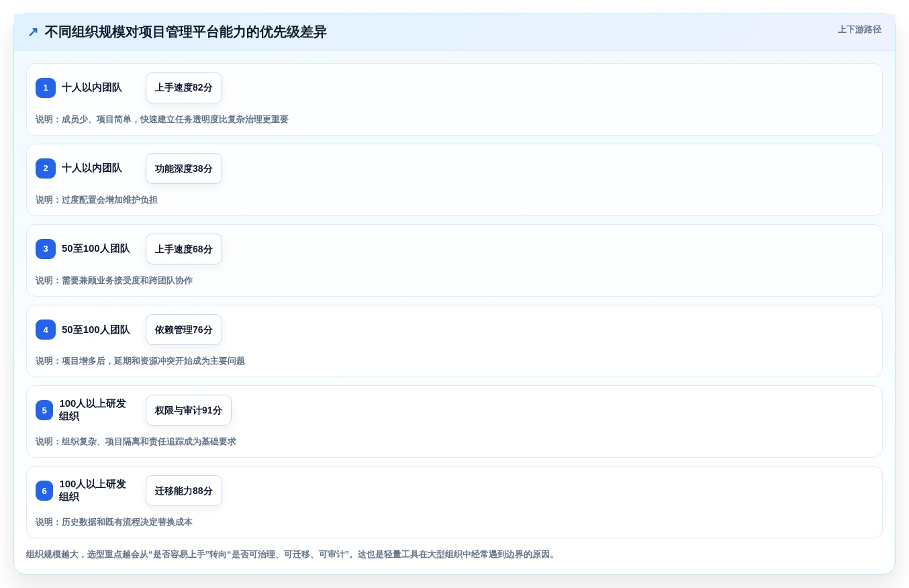The image size is (909, 588).
Task: Select the 权限与审计91分 chip
Action: point(189,410)
